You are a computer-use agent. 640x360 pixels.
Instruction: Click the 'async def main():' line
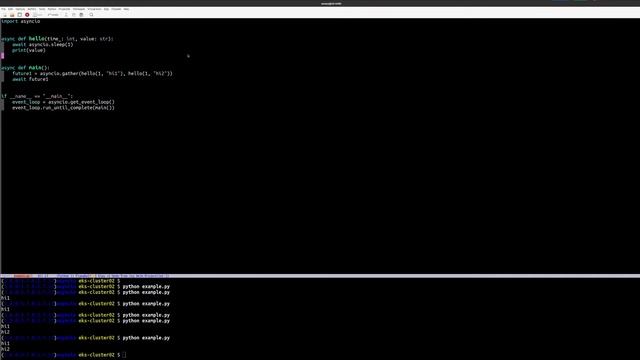(25, 68)
